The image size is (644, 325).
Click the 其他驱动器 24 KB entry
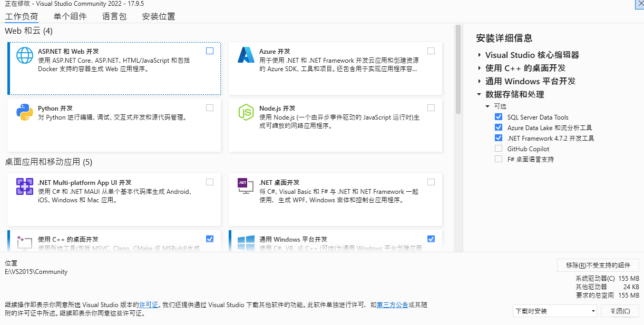click(x=607, y=287)
